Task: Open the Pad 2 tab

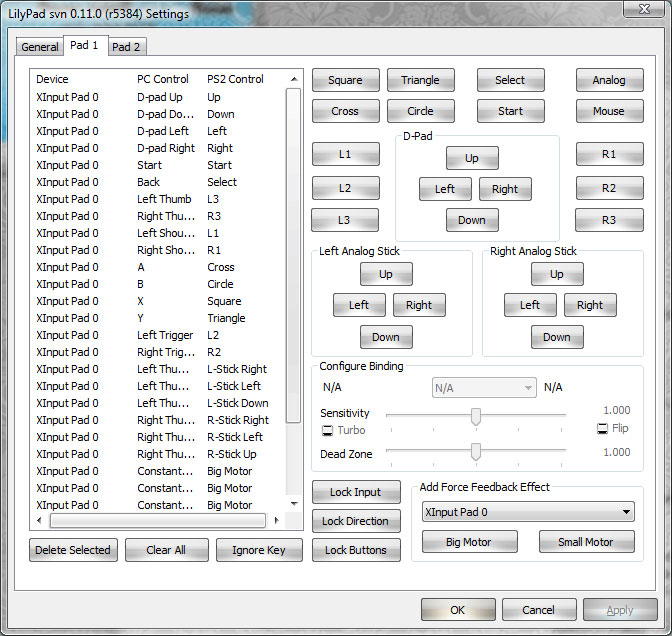Action: 126,47
